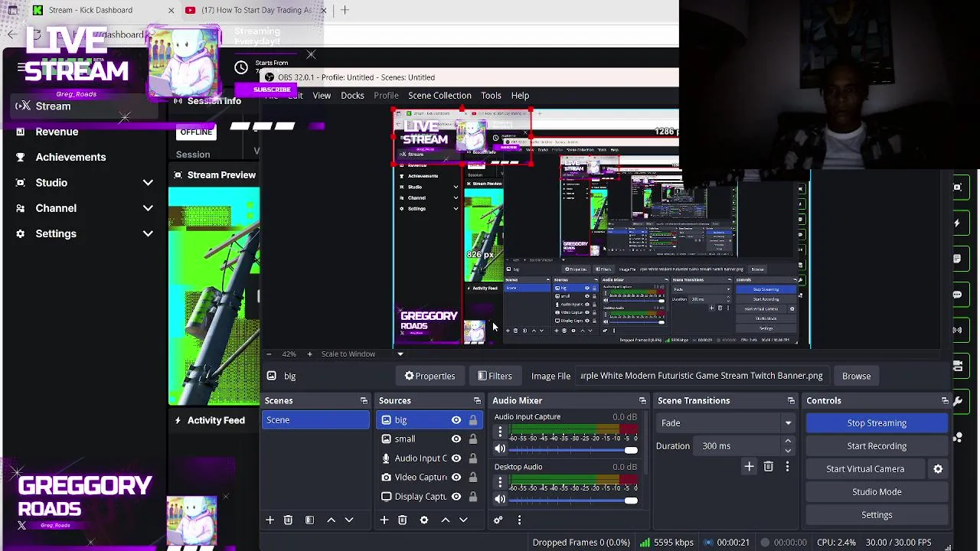Mute Desktop Audio
The height and width of the screenshot is (551, 980).
[500, 499]
